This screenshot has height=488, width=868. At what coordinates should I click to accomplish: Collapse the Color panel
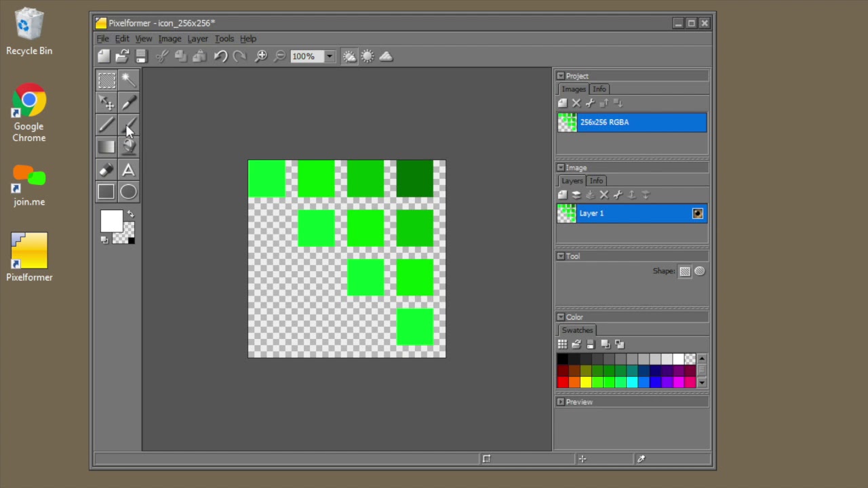tap(560, 317)
